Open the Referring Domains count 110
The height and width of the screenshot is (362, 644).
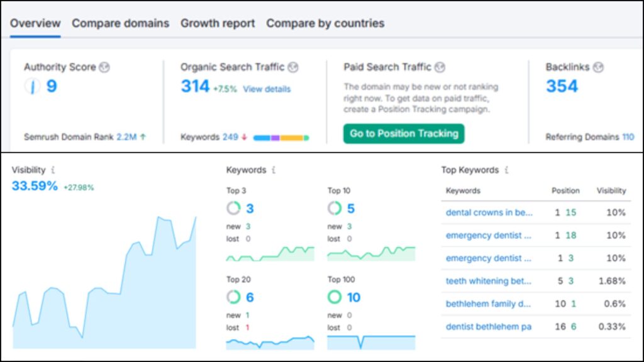[x=628, y=137]
